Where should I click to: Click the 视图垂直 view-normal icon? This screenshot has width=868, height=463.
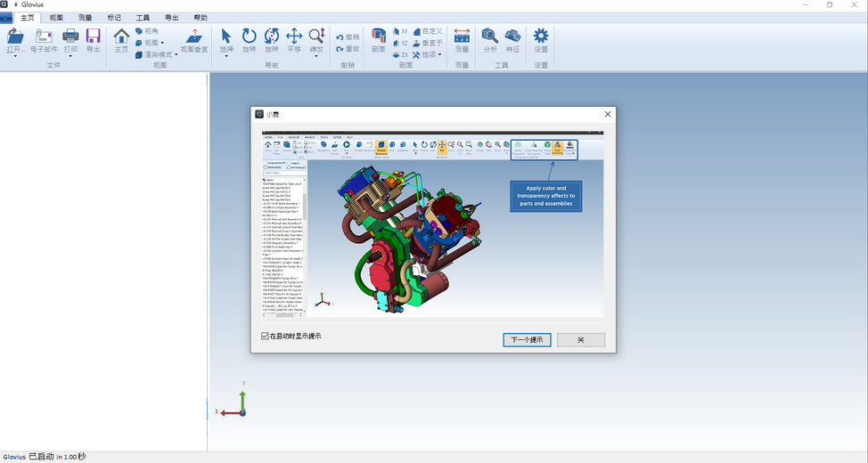pyautogui.click(x=193, y=37)
